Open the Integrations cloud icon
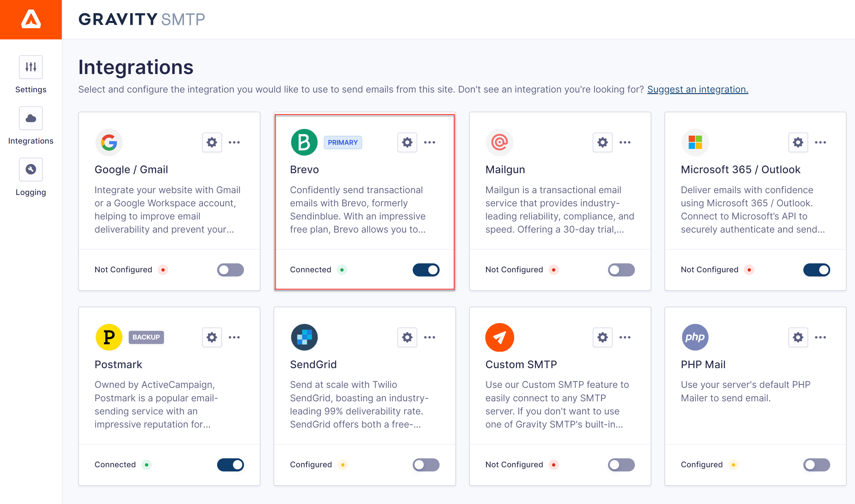Image resolution: width=855 pixels, height=504 pixels. point(31,118)
